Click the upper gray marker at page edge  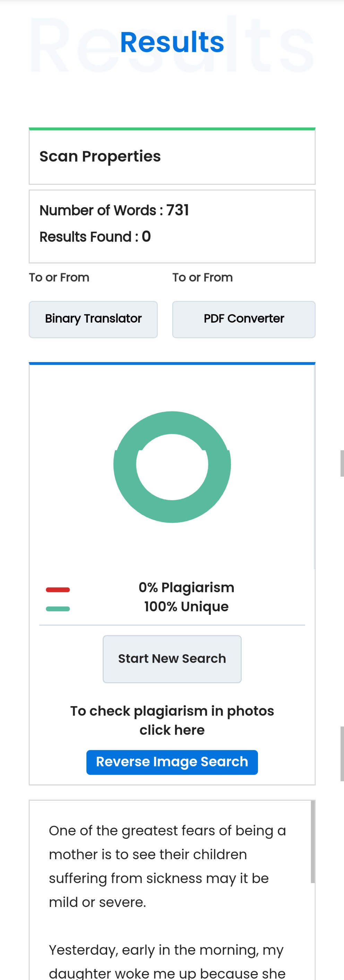pos(342,463)
